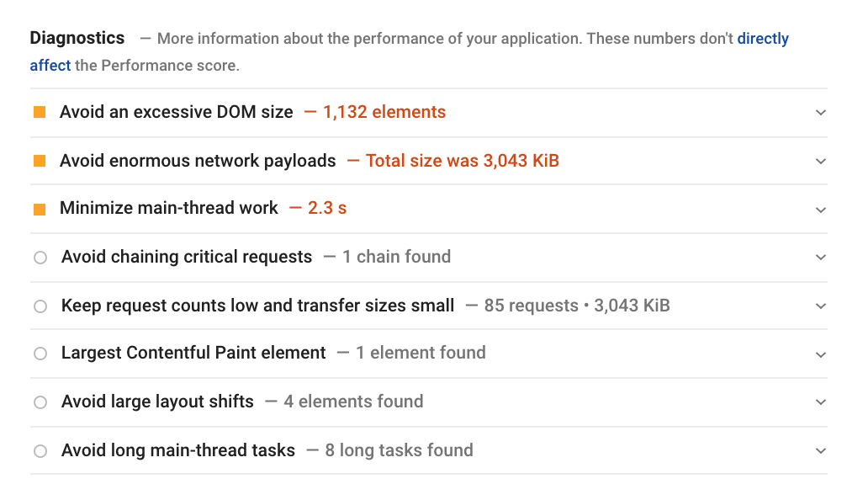Click gray circle beside Largest Contentful Paint
This screenshot has height=500, width=868.
coord(40,354)
